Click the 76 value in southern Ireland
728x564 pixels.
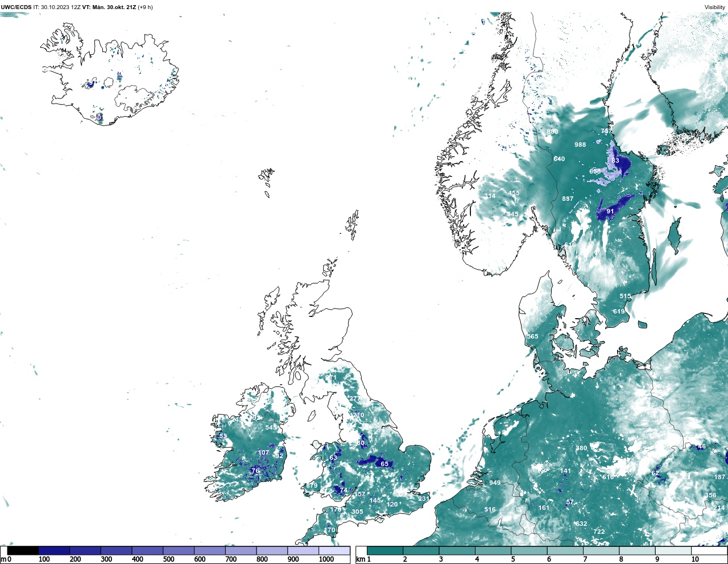coord(255,471)
